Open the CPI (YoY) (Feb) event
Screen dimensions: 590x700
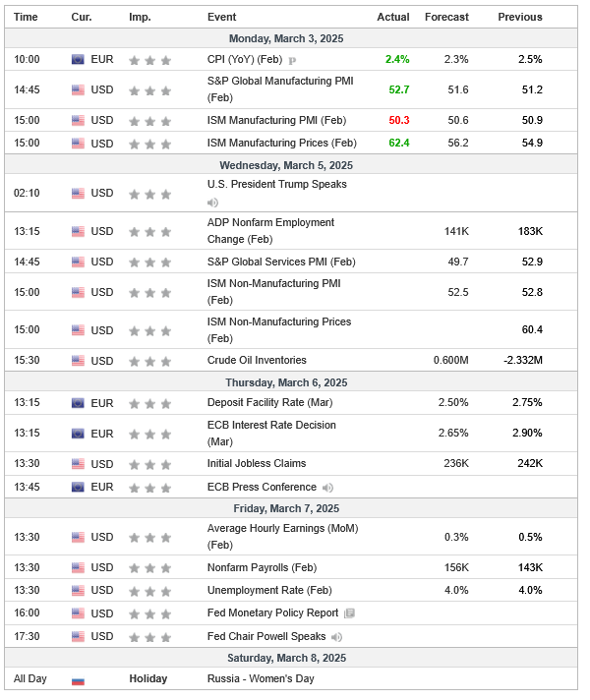click(x=245, y=59)
